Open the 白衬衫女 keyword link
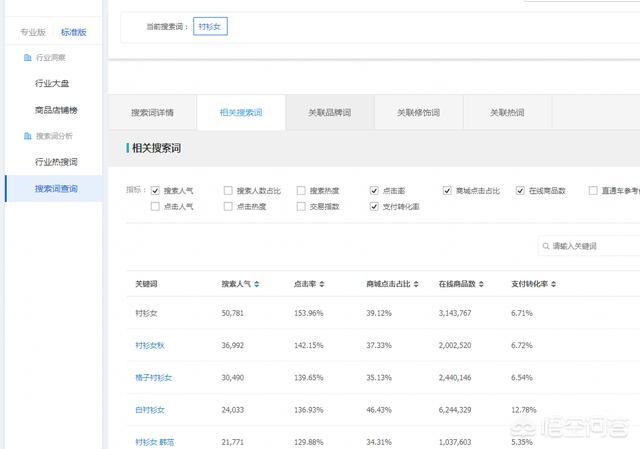The image size is (640, 449). click(x=150, y=410)
